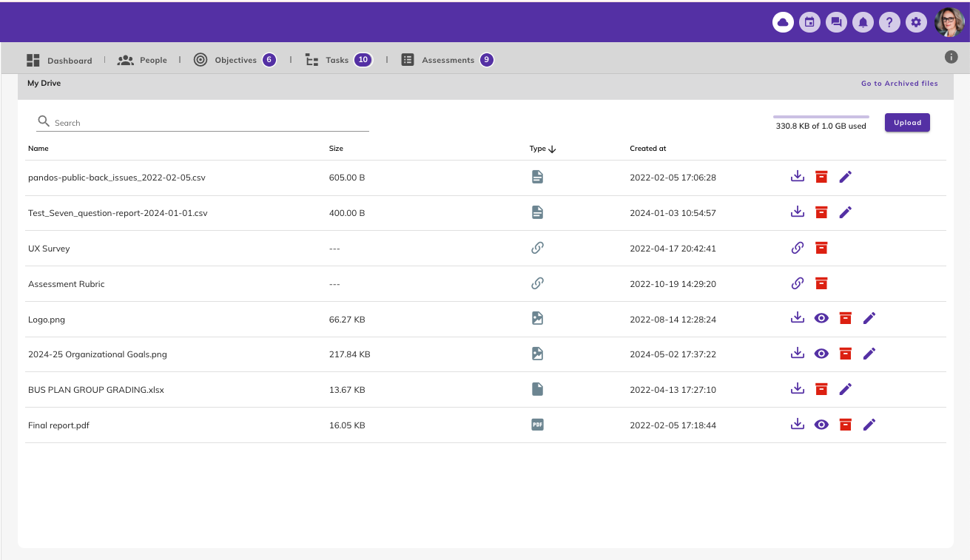This screenshot has height=560, width=970.
Task: Edit BUS PLAN GROUP GRADING.xlsx with pencil
Action: pos(846,389)
